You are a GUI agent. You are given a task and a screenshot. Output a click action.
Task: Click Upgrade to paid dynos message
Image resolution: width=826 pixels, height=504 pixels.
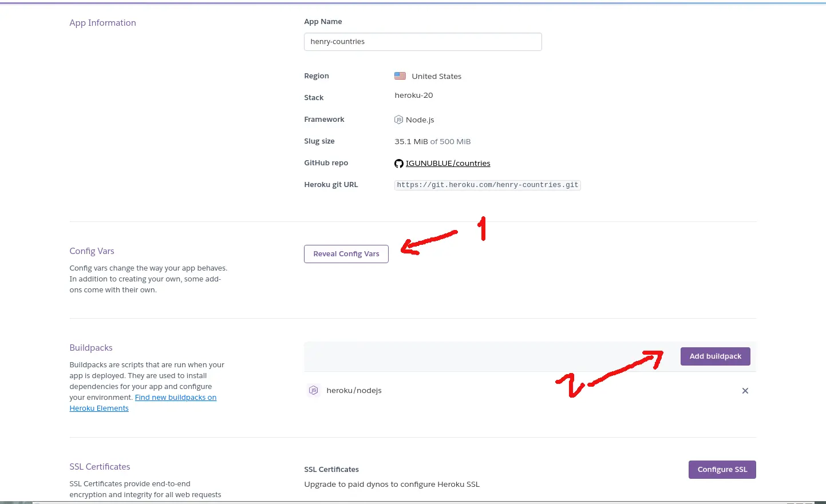(x=392, y=485)
